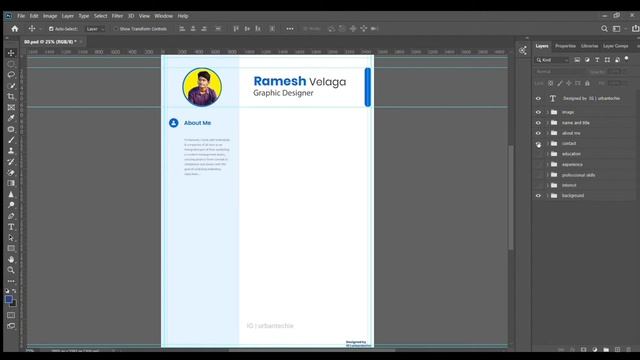Expand the education group arrow
640x360 pixels.
coord(548,154)
